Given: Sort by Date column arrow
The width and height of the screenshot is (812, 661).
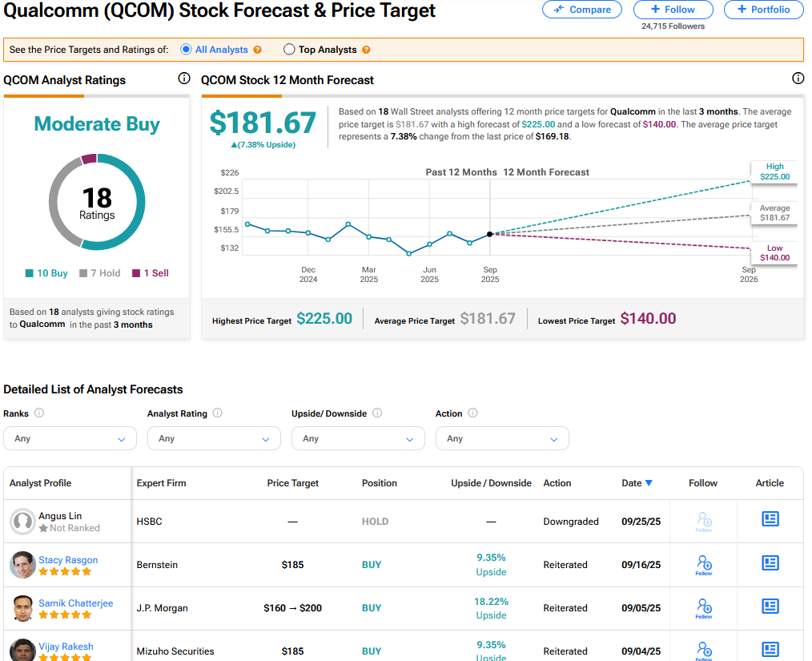Looking at the screenshot, I should pos(649,483).
